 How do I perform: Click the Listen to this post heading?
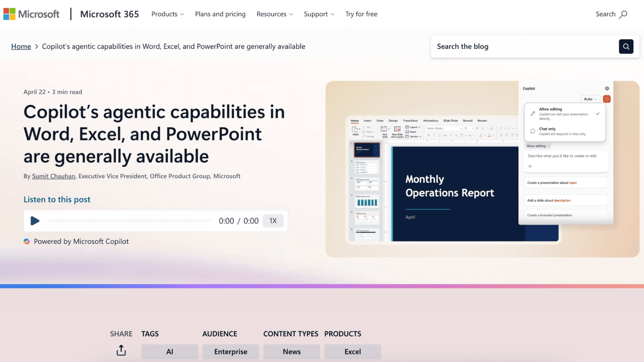click(57, 199)
